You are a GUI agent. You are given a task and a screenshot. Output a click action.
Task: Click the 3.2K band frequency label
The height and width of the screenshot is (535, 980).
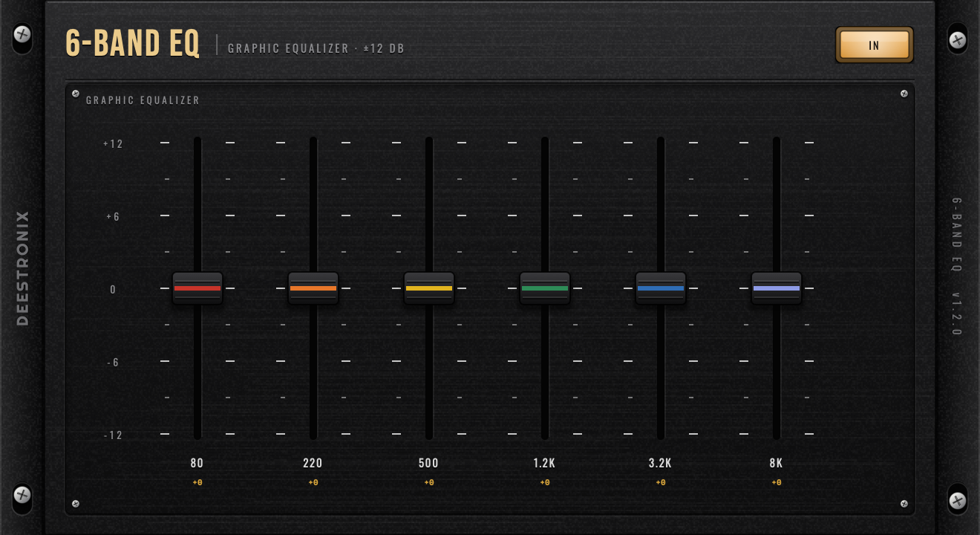tap(660, 463)
